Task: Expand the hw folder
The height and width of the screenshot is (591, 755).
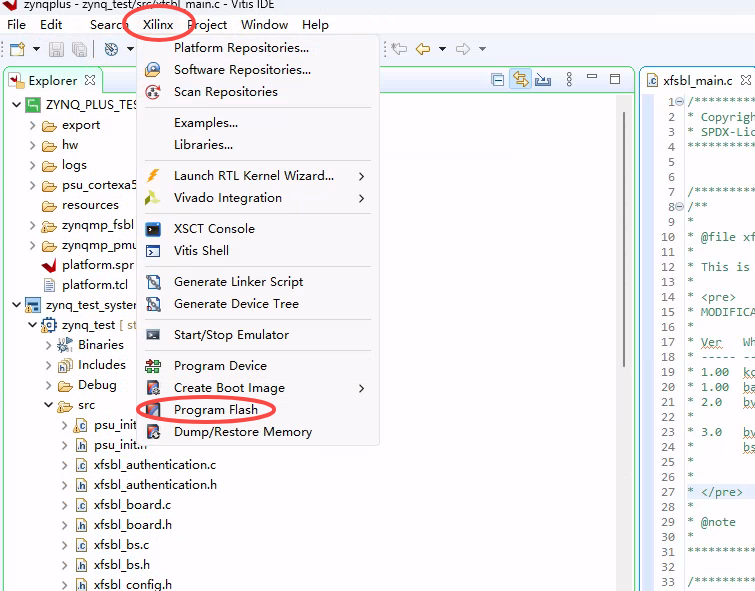Action: [x=32, y=145]
